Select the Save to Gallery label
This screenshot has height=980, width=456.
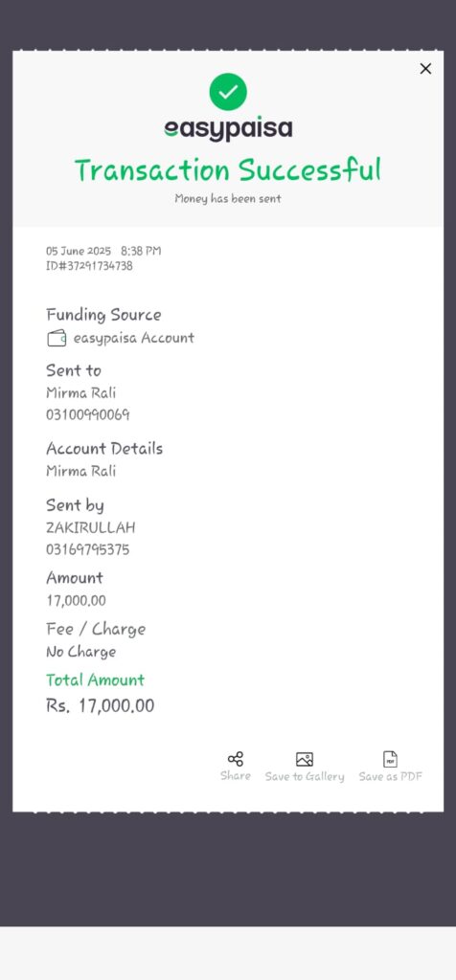click(305, 776)
